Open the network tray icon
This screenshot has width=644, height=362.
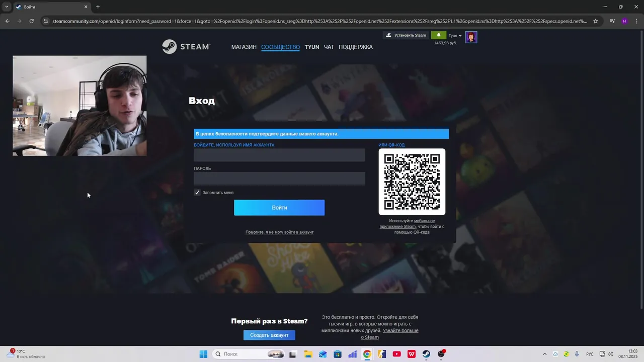click(x=602, y=354)
